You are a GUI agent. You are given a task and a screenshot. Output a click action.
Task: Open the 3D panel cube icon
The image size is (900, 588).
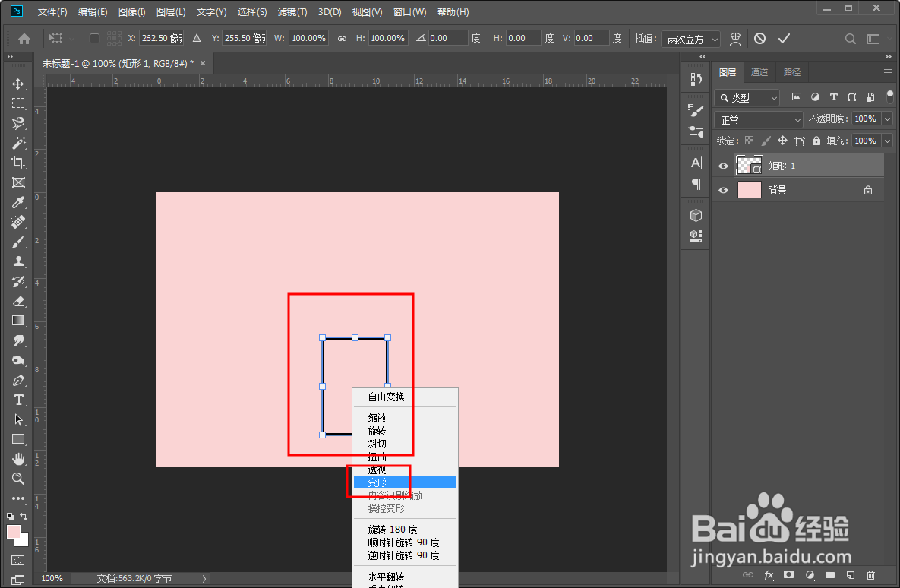[696, 215]
